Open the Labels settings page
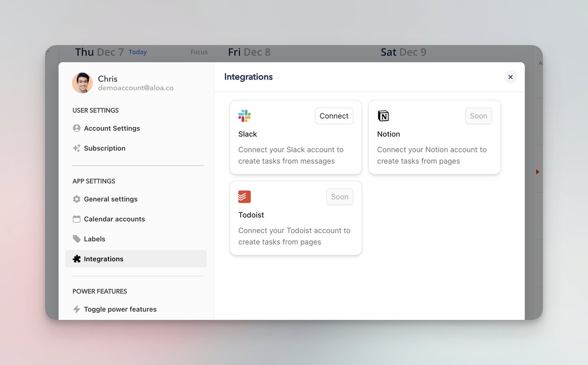Viewport: 588px width, 365px height. click(x=136, y=239)
